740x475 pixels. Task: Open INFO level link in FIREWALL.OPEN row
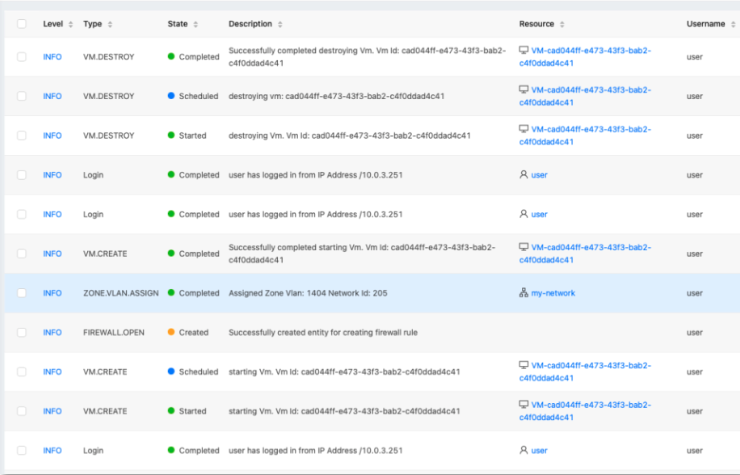(52, 332)
